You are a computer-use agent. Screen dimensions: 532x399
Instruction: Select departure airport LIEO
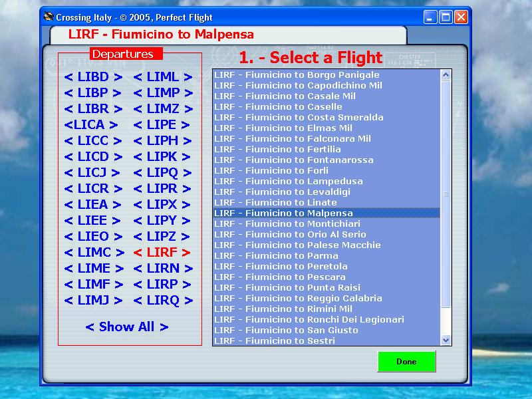(93, 236)
